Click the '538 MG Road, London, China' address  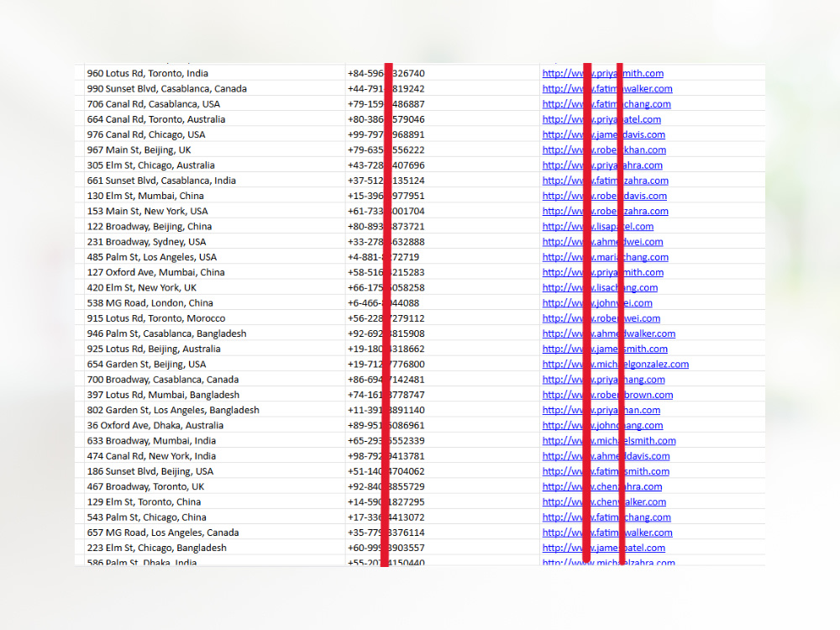pos(150,303)
